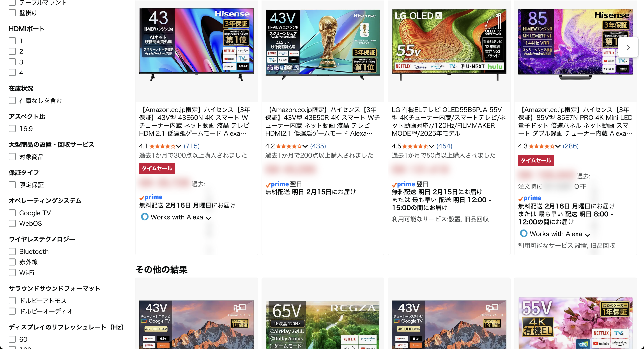Image resolution: width=644 pixels, height=349 pixels.
Task: Open the (715) reviews link
Action: (191, 146)
